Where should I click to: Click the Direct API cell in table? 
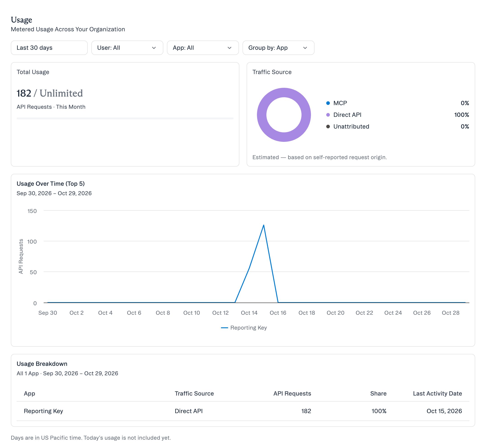point(189,411)
